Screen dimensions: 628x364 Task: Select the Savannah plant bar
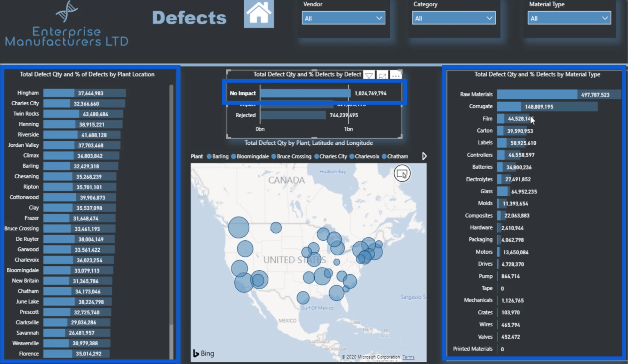(77, 333)
